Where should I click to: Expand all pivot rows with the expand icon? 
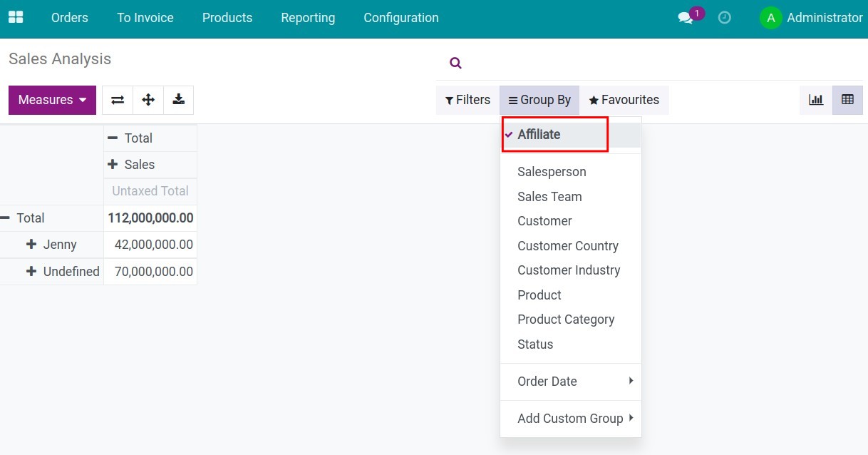tap(148, 100)
